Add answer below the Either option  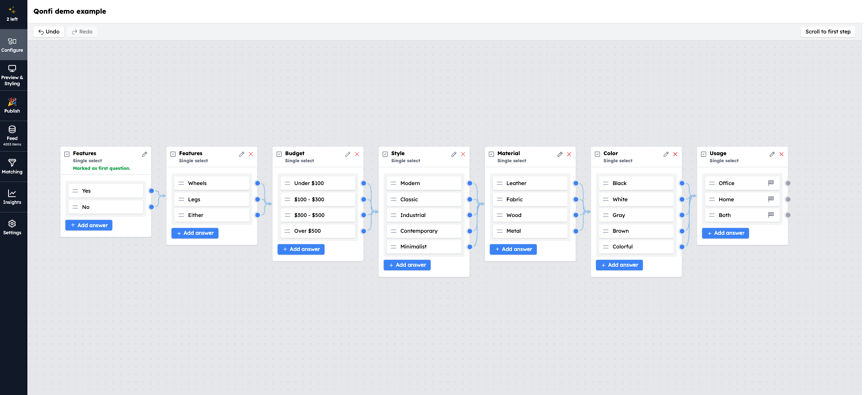coord(195,233)
